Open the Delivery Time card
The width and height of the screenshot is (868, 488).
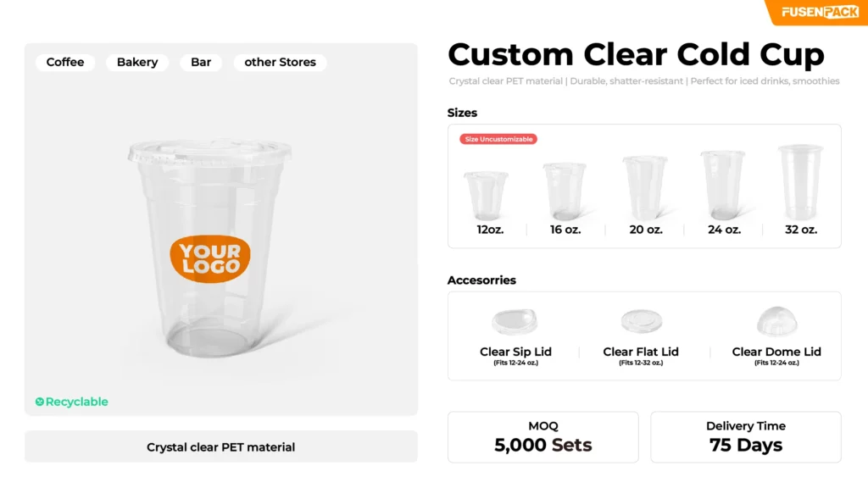click(745, 436)
